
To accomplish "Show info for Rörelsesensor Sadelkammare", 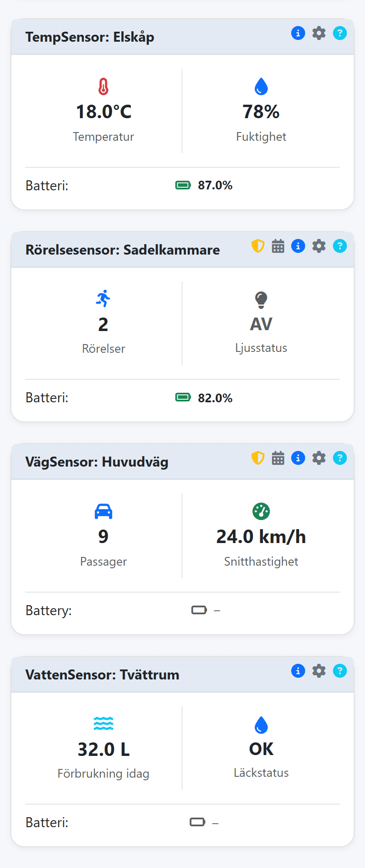I will coord(298,246).
